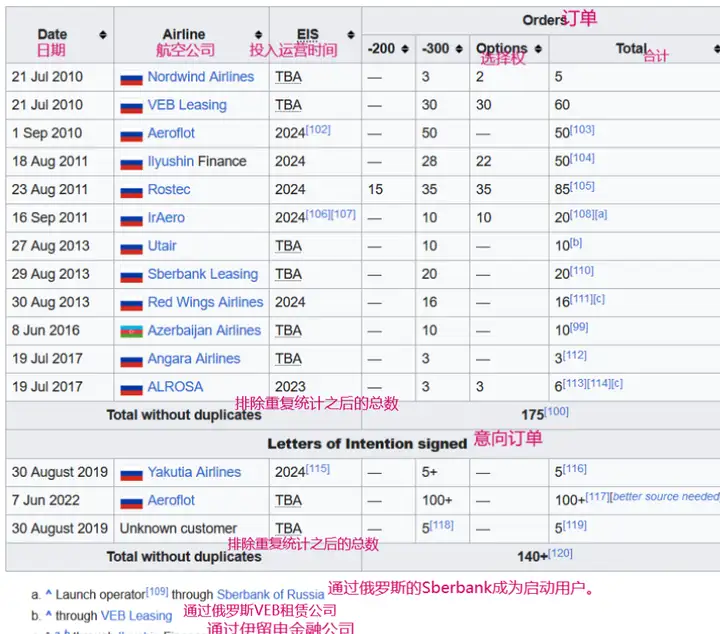Open Aeroflot link in 7 Jun 2022 row
The image size is (720, 634).
(171, 500)
